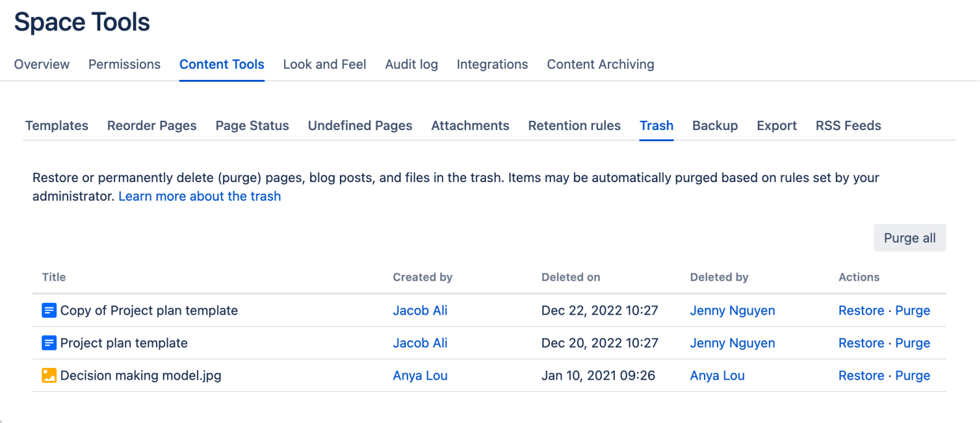The image size is (980, 423).
Task: Purge Copy of Project plan template
Action: coord(913,310)
